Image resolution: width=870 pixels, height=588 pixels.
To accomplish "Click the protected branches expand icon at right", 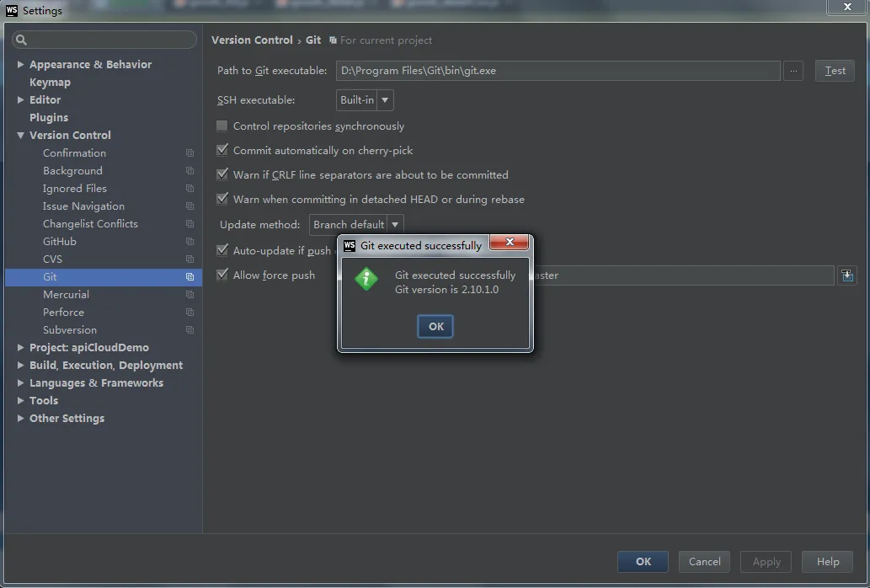I will 846,275.
